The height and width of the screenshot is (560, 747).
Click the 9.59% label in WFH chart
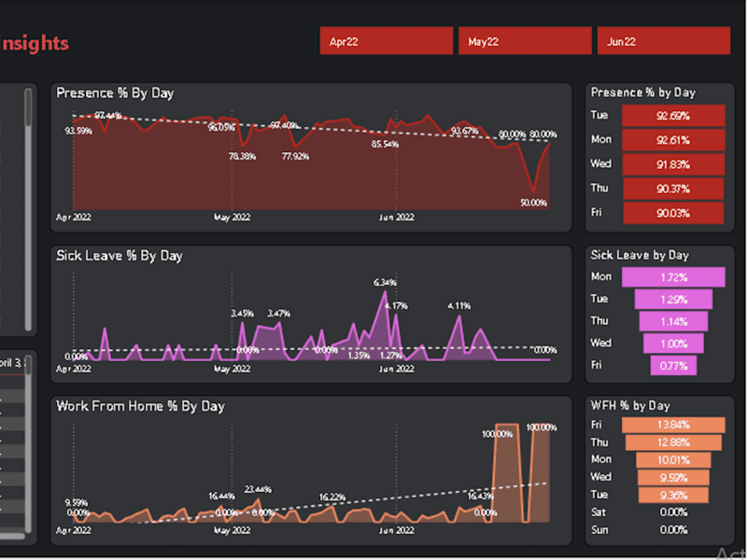pos(77,503)
